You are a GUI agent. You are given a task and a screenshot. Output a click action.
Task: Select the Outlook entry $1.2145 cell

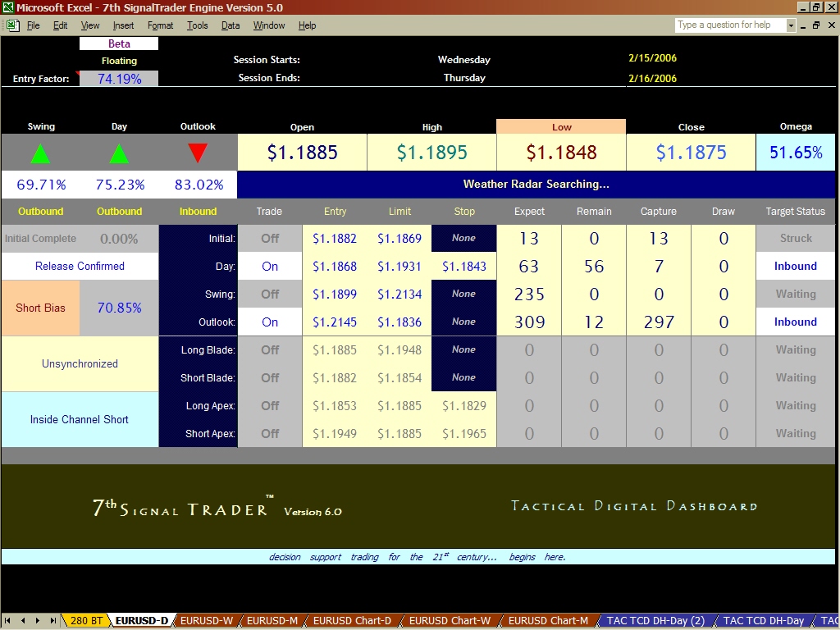[335, 322]
